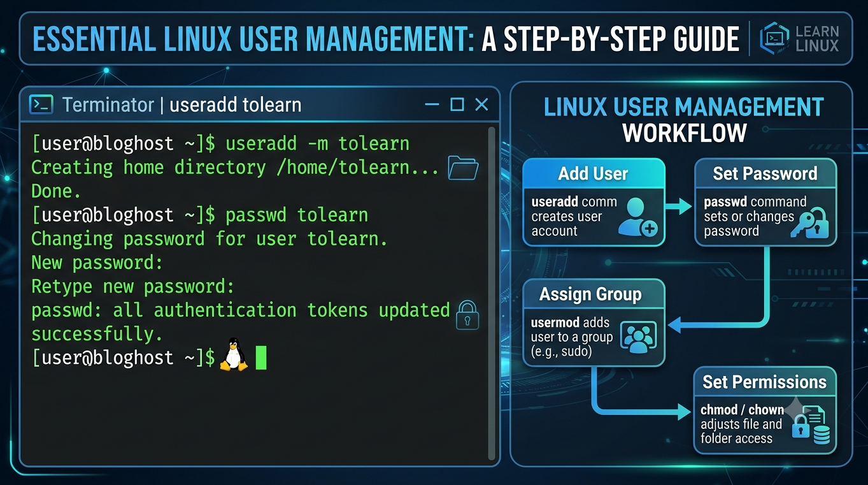This screenshot has width=868, height=485.
Task: Click the "LEARN LINUX" brand text
Action: pos(817,38)
